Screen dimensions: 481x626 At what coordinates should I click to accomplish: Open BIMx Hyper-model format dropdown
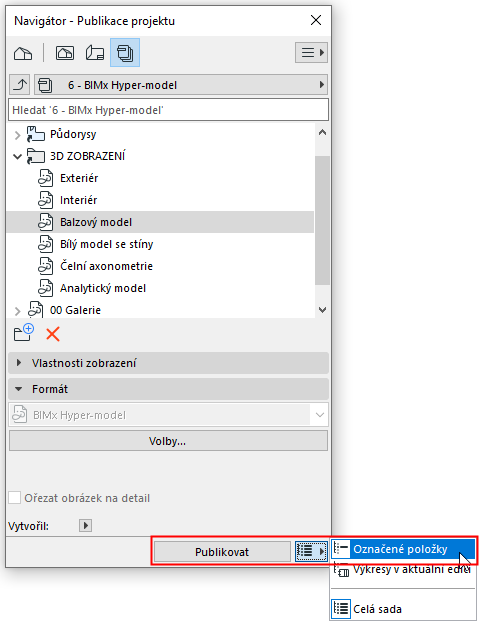(168, 415)
